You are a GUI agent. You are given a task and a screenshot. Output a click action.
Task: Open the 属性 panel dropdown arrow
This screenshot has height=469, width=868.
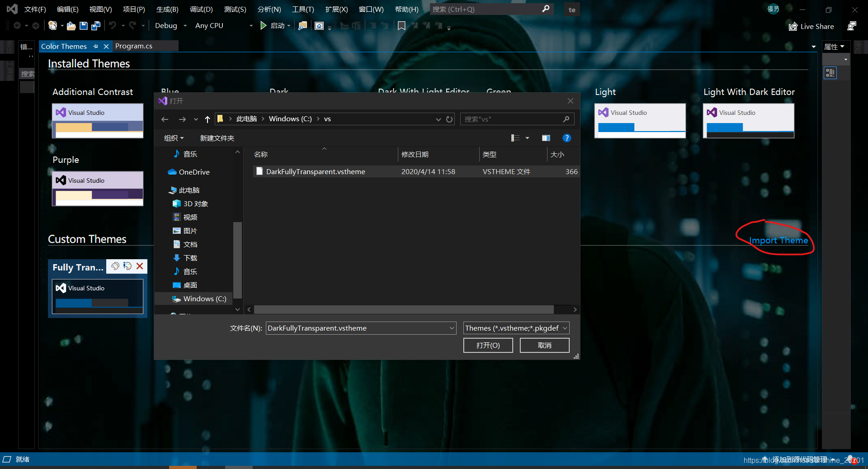pos(843,47)
